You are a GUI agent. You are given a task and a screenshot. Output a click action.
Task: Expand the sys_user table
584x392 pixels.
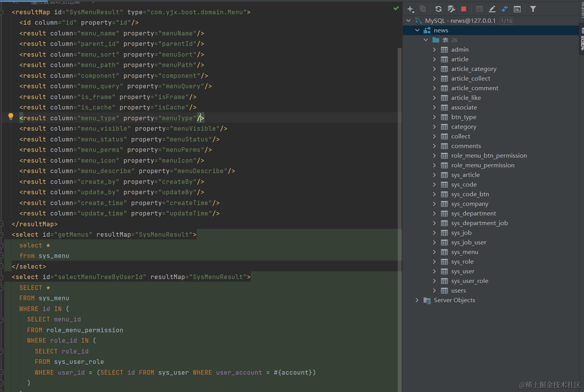pos(434,271)
